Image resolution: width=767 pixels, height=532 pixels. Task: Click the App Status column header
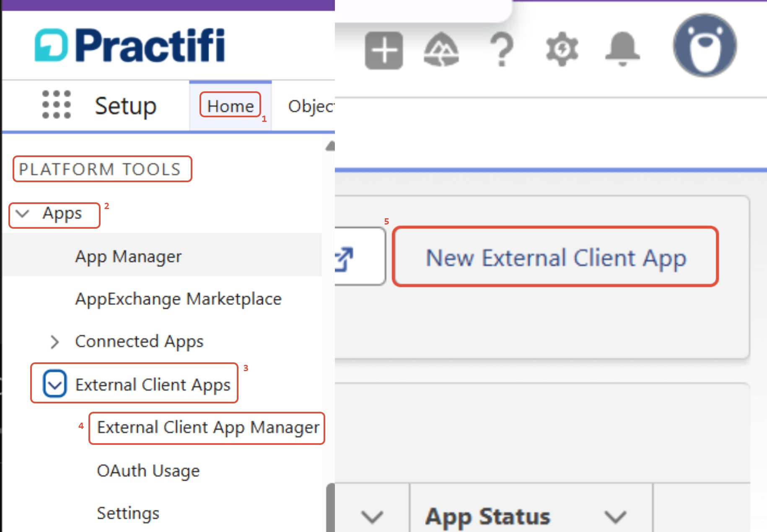click(488, 517)
